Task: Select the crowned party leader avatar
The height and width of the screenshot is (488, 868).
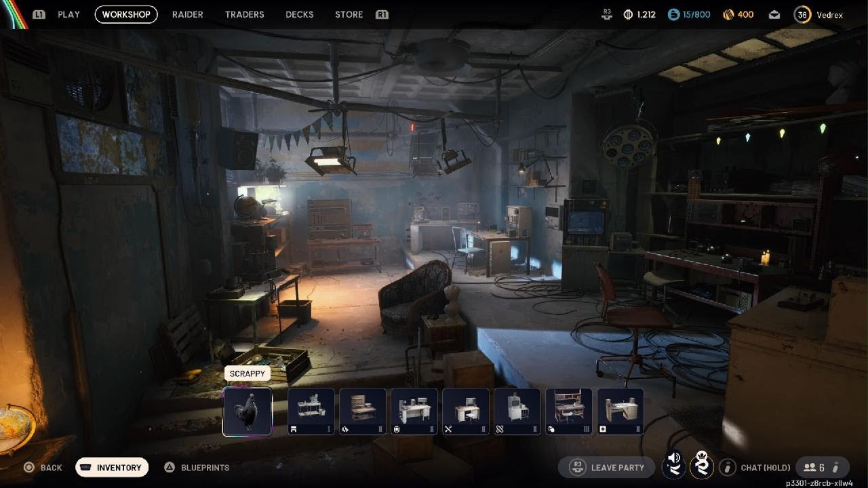Action: 702,466
